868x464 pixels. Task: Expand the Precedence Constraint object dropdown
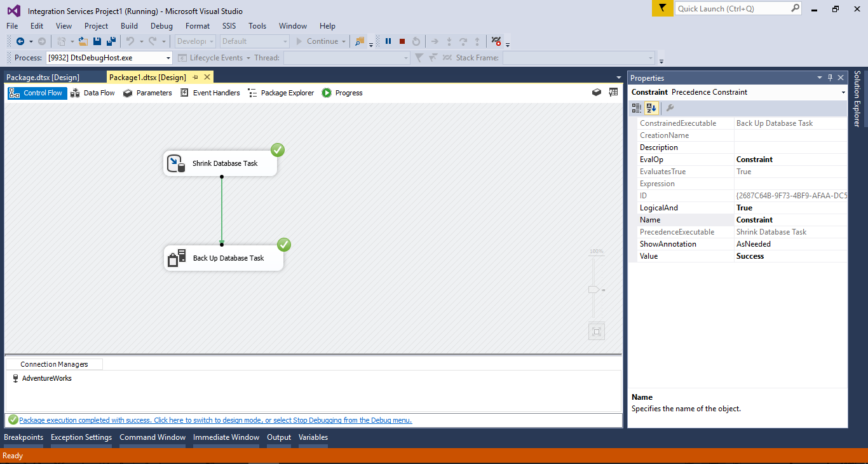coord(843,92)
